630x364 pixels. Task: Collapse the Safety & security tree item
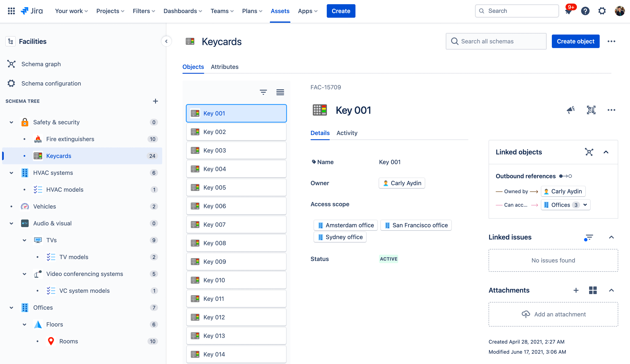coord(11,122)
